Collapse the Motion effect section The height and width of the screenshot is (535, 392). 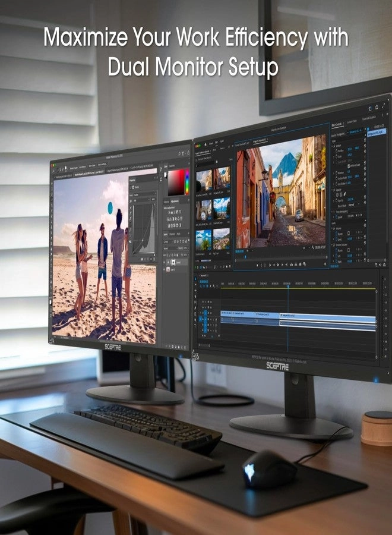[334, 146]
